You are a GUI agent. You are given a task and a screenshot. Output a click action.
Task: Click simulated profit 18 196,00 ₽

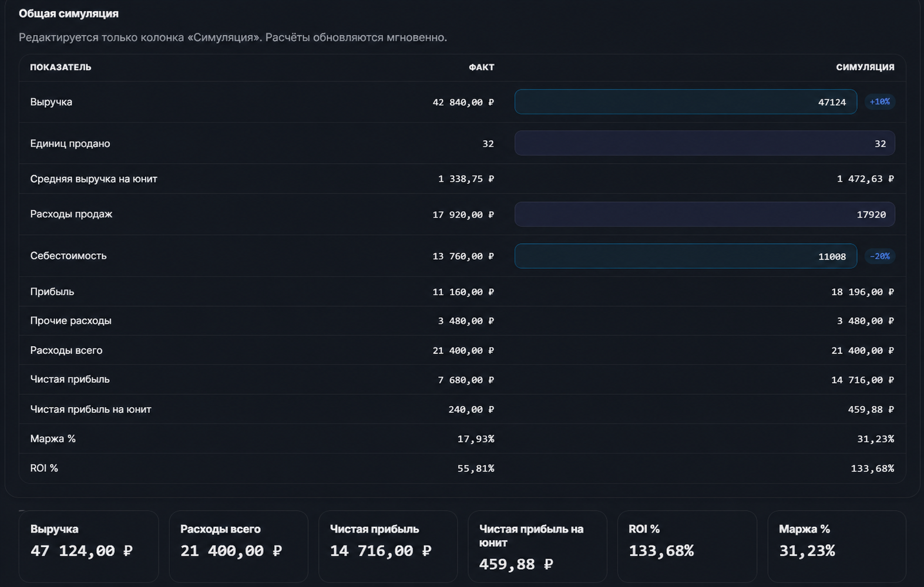click(862, 292)
